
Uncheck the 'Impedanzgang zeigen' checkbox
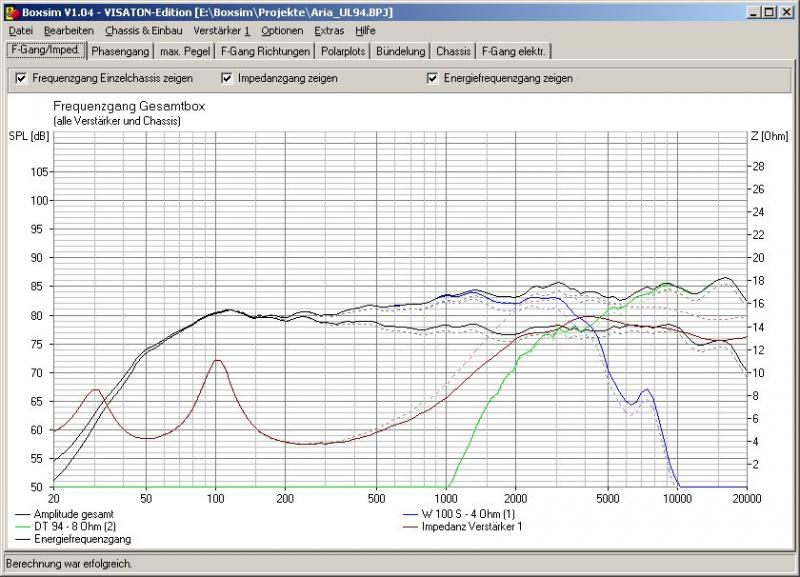tap(227, 78)
